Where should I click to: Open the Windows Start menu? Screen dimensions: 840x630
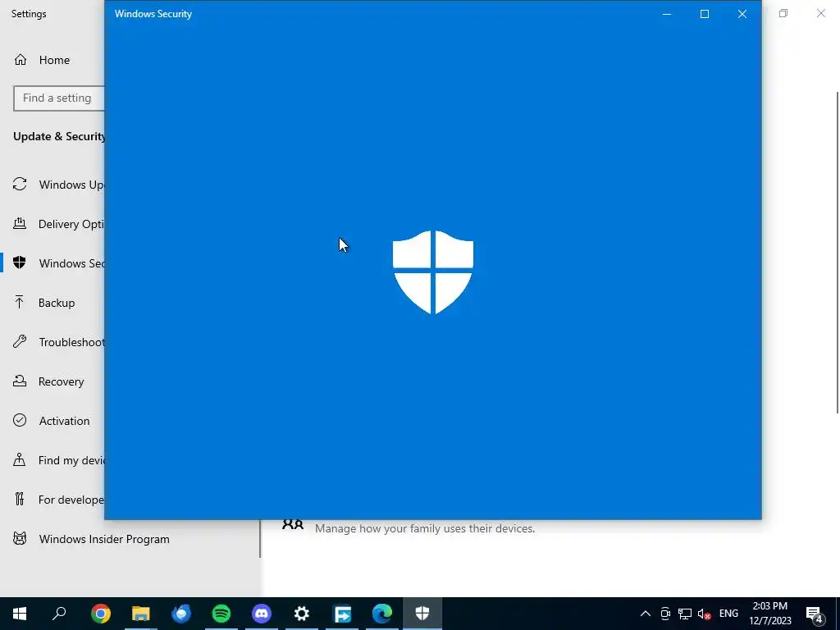pos(20,614)
